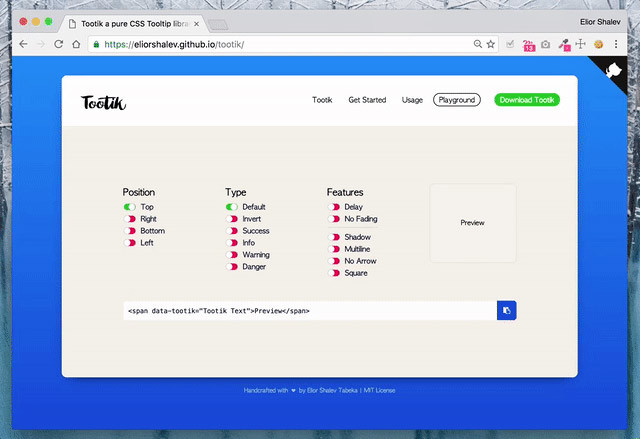Open the pink calendar extension icon
Image resolution: width=640 pixels, height=439 pixels.
(529, 45)
